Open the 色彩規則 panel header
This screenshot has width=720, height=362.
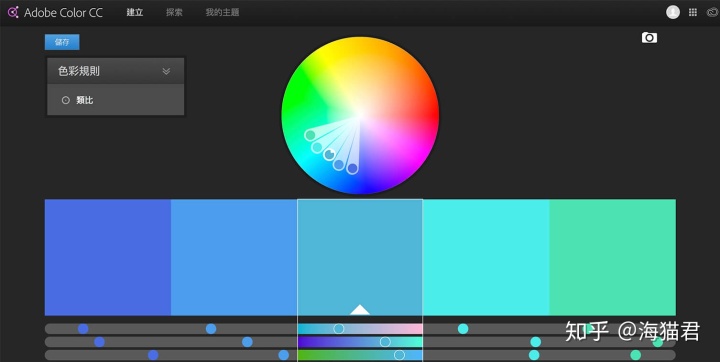point(116,71)
